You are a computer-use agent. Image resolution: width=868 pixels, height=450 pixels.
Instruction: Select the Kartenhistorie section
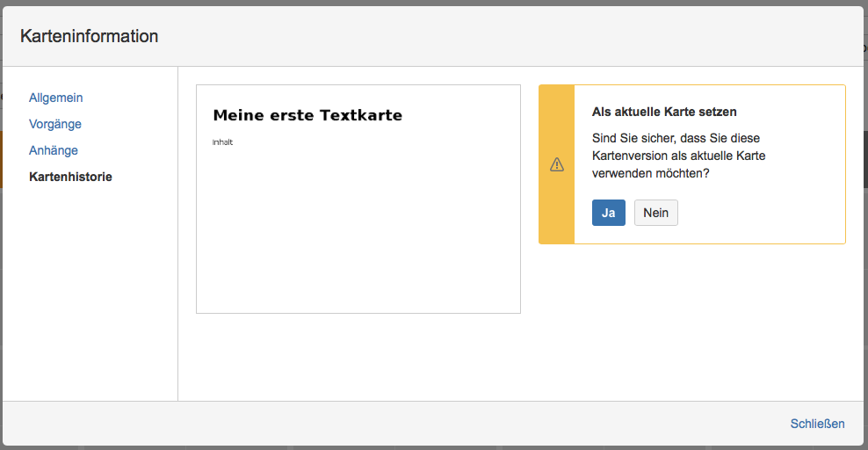click(71, 178)
